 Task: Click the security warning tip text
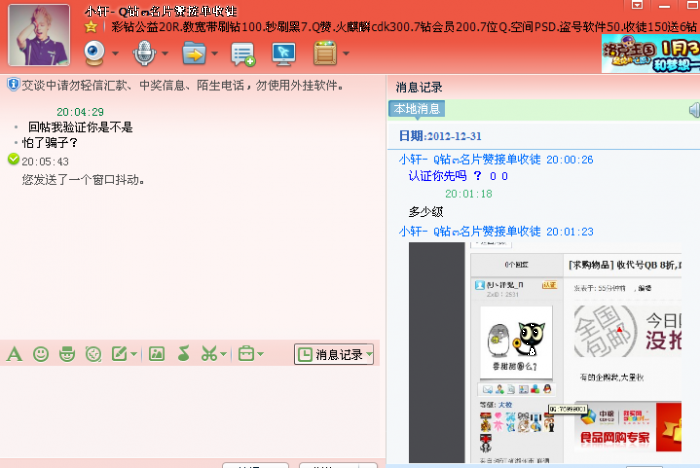click(182, 85)
